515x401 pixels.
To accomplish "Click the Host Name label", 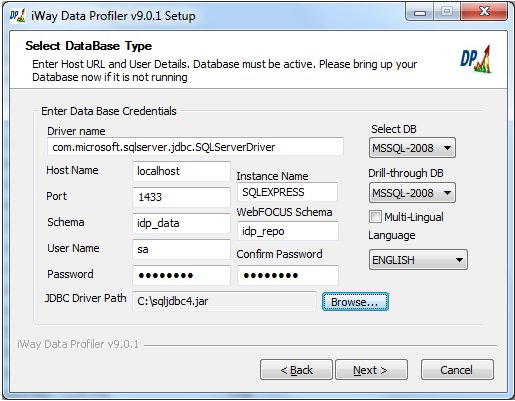I will pyautogui.click(x=72, y=170).
